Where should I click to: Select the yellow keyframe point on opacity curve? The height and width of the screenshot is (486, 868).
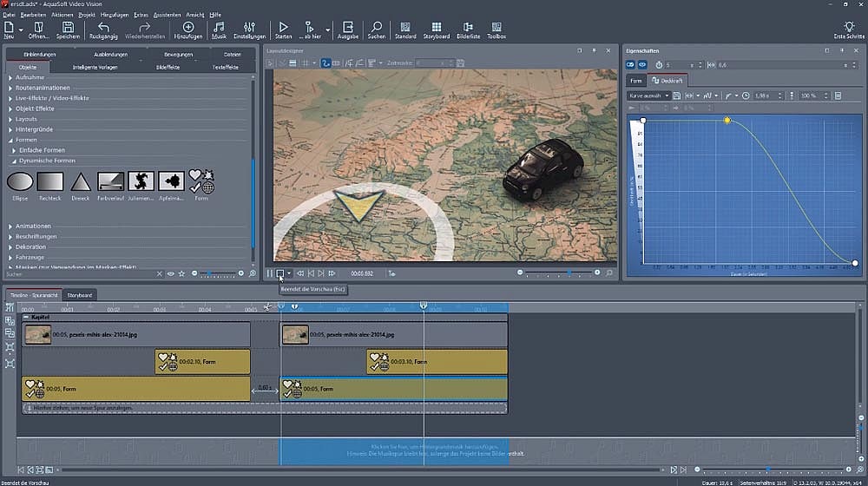point(727,120)
